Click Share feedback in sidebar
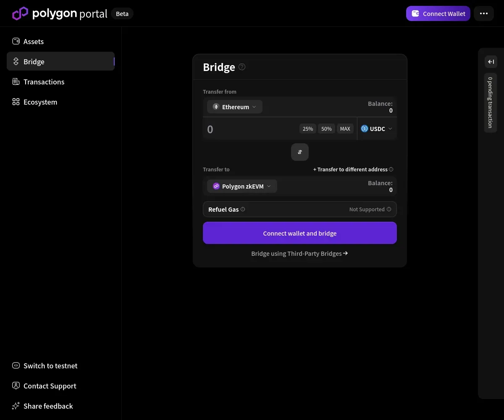The height and width of the screenshot is (420, 504). (x=60, y=406)
